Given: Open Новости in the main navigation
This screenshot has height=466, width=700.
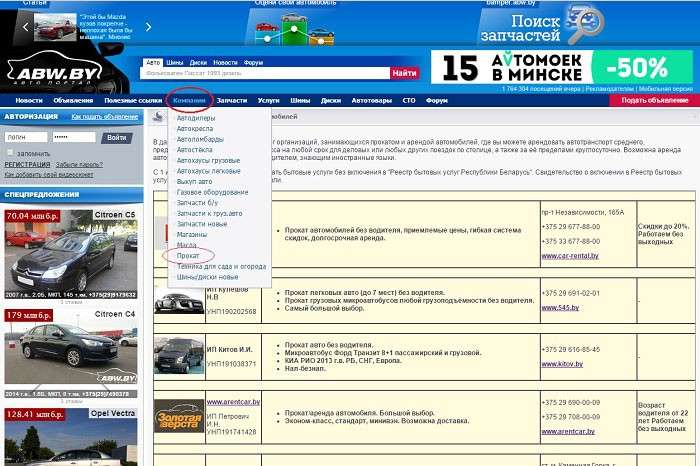Looking at the screenshot, I should coord(29,100).
